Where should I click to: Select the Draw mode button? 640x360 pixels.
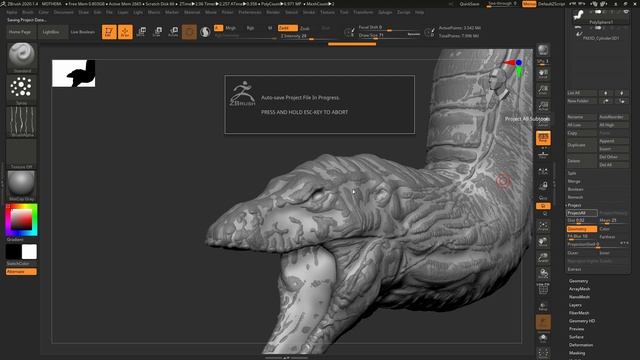pyautogui.click(x=125, y=32)
